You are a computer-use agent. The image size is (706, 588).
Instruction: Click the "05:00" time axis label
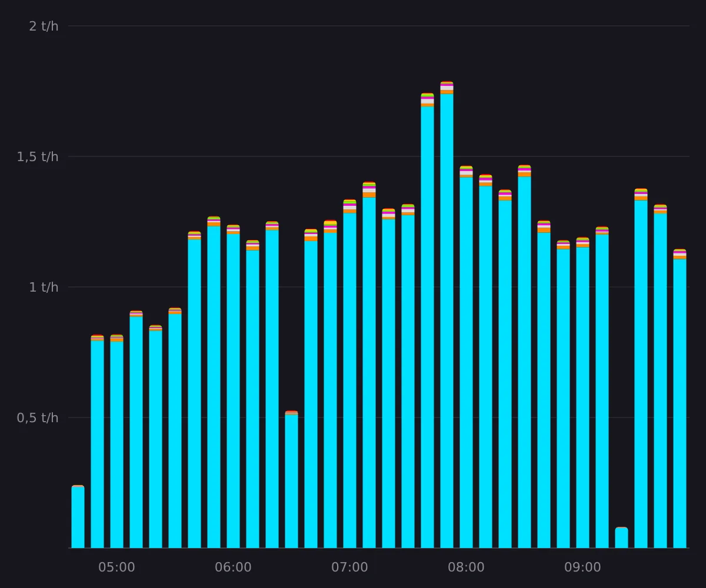(x=116, y=568)
